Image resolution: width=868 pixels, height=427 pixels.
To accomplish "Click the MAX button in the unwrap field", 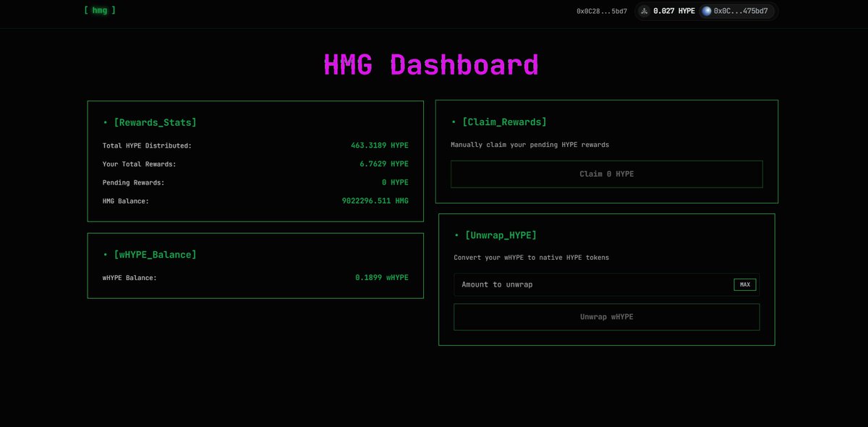I will point(744,284).
